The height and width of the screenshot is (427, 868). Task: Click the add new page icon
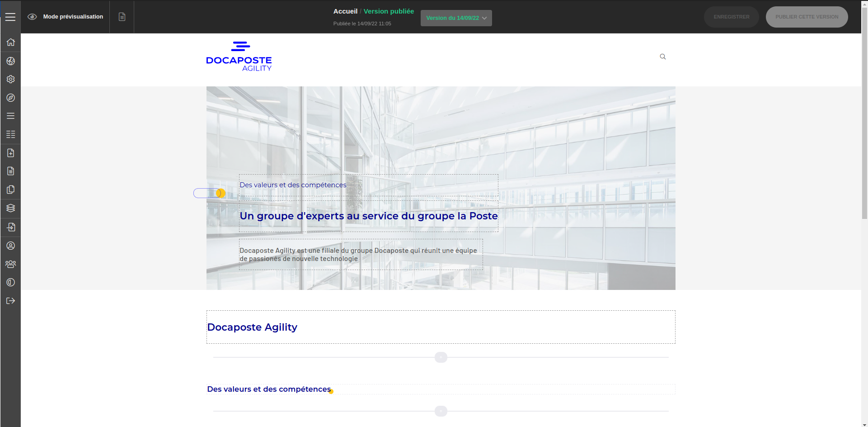coord(11,153)
